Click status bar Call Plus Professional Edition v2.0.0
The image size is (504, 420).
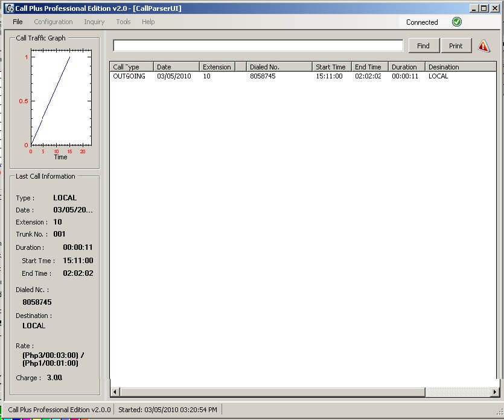pos(59,410)
